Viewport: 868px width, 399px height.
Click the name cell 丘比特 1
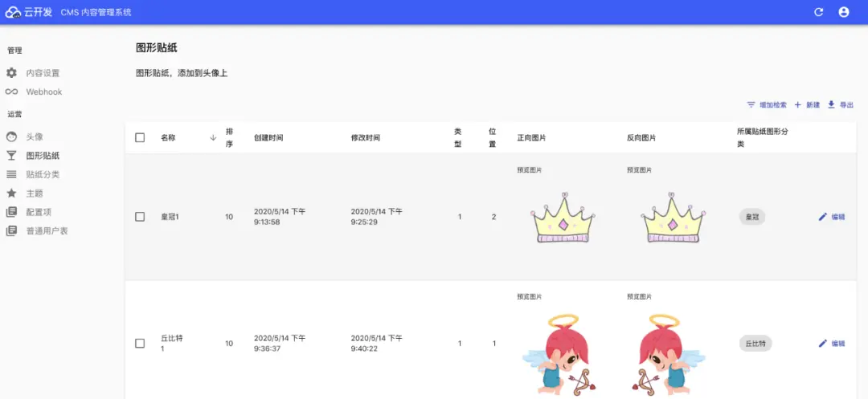pos(172,343)
